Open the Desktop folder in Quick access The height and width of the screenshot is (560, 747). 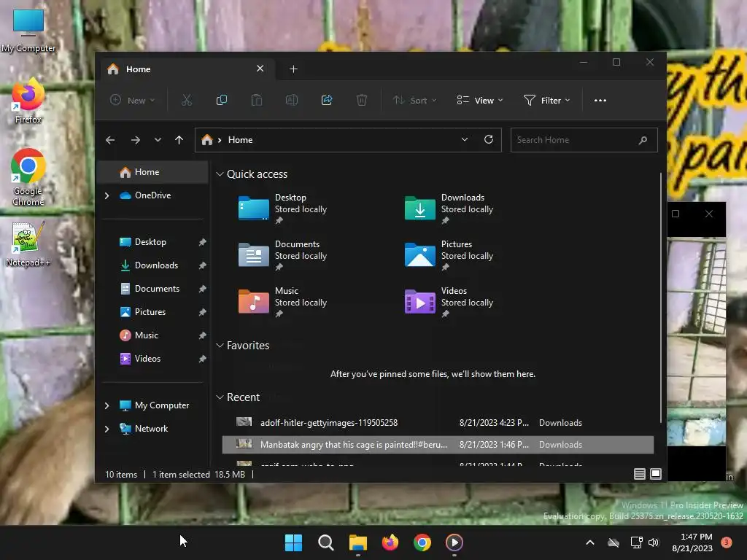[283, 209]
